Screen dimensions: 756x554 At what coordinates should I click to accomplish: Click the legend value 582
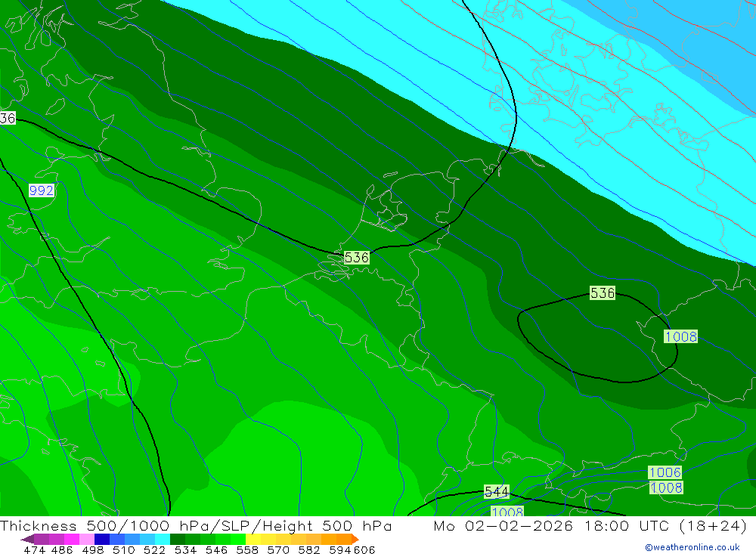click(309, 550)
